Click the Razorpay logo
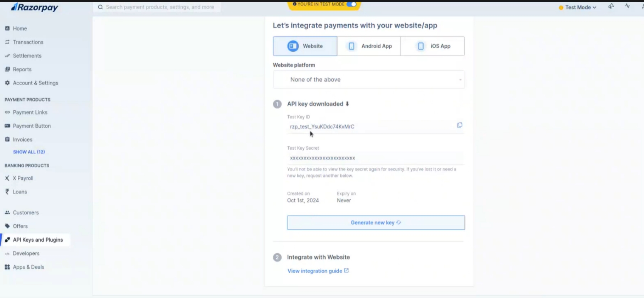Screen dimensions: 644x298 [x=35, y=7]
